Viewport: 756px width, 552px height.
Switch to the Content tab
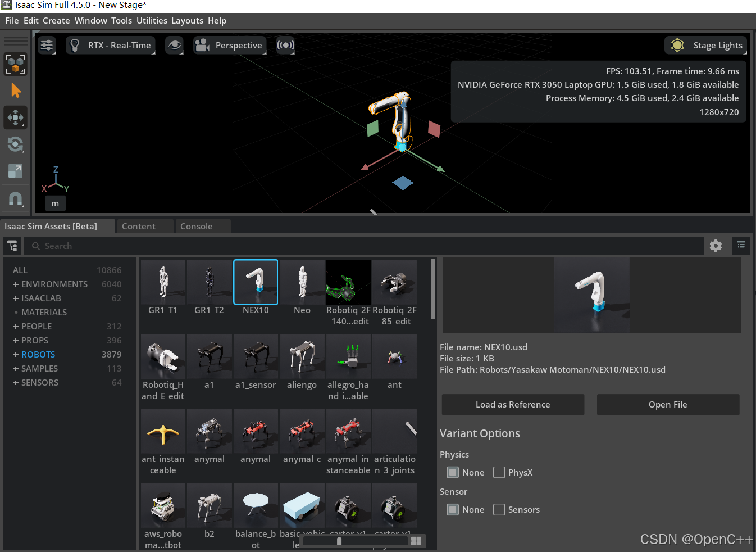[x=145, y=226]
